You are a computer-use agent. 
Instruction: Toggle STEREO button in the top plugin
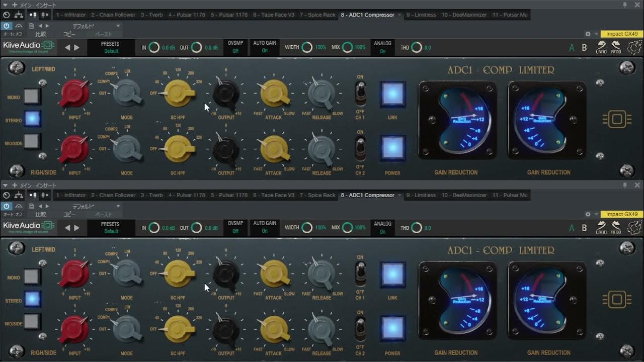coord(32,119)
